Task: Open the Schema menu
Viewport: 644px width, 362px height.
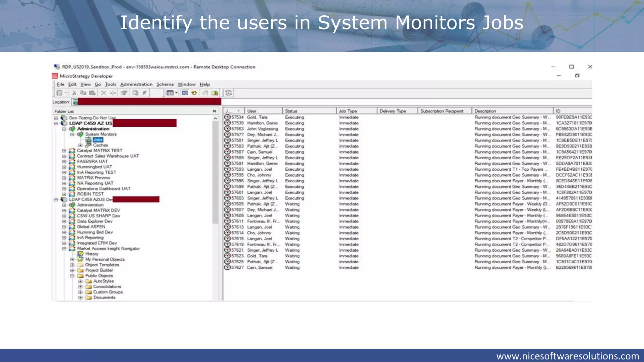Action: point(165,84)
